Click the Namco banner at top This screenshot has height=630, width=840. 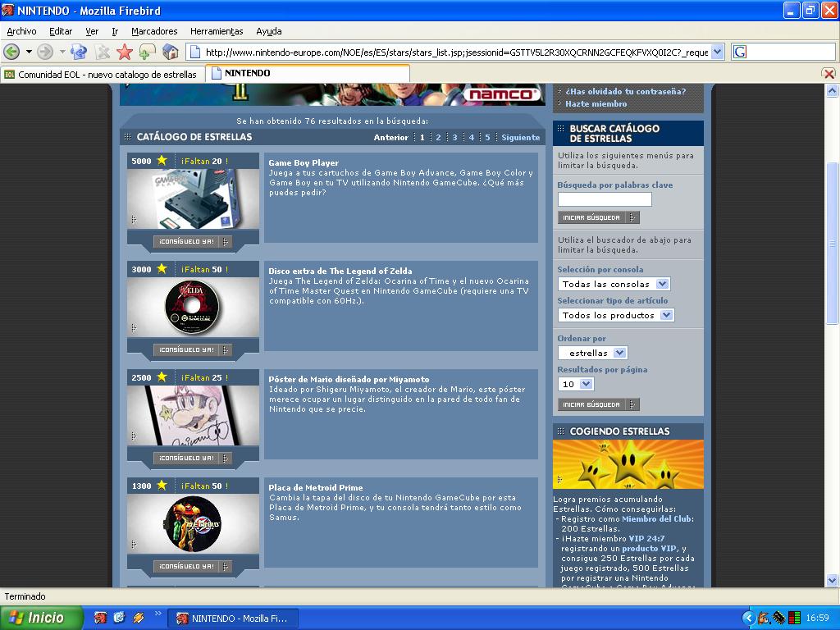(333, 94)
